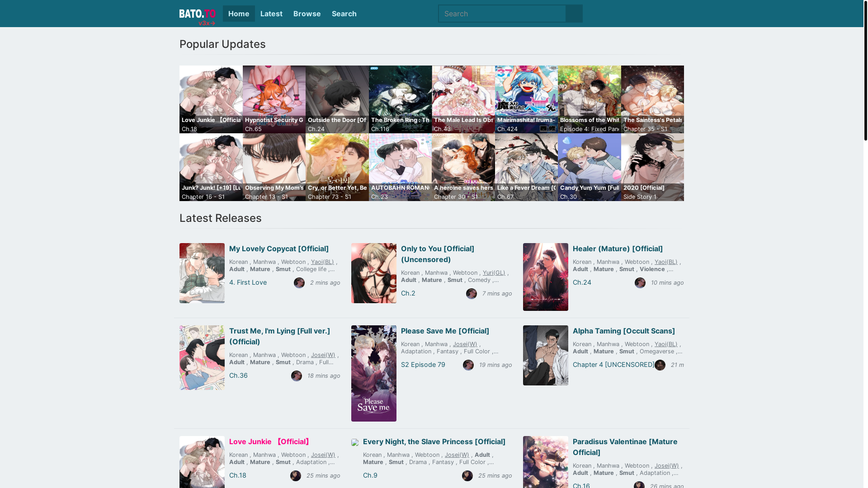
Task: Click uploader avatar next to 7 mins ago
Action: pyautogui.click(x=472, y=294)
